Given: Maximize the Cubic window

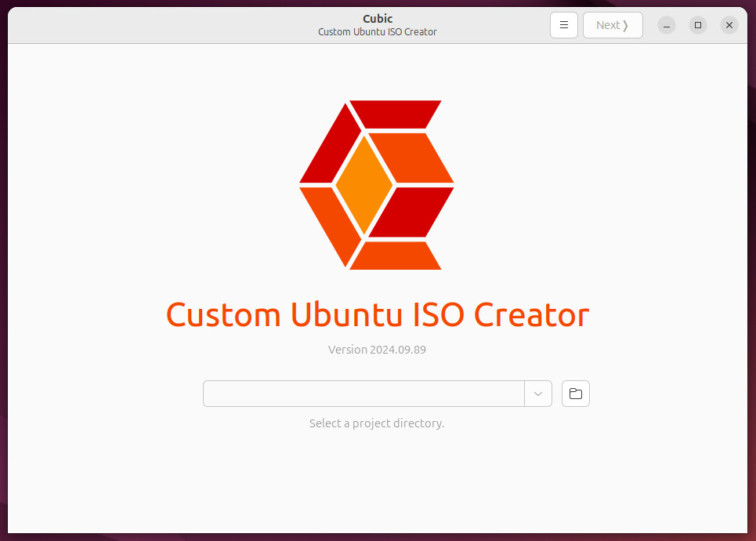Looking at the screenshot, I should [x=698, y=25].
